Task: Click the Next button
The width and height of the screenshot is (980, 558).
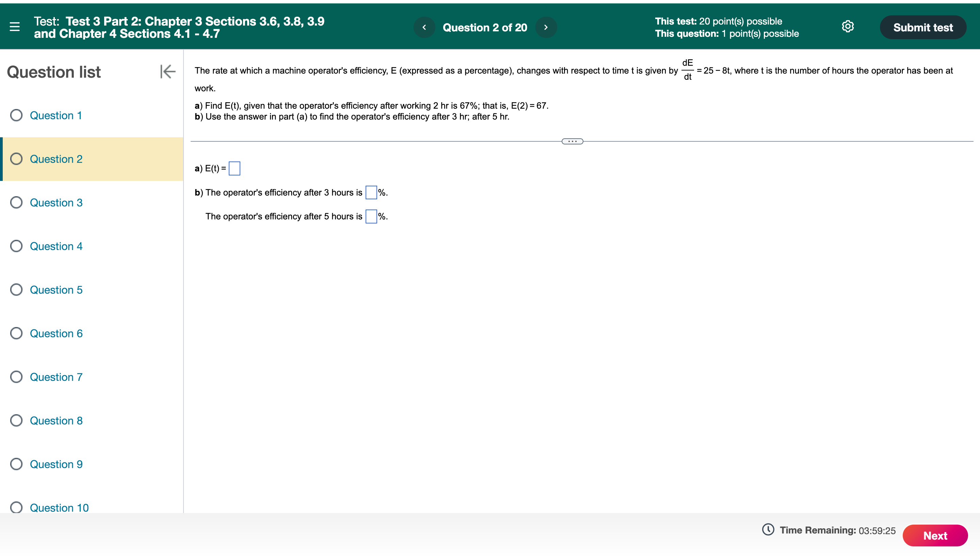Action: point(935,536)
